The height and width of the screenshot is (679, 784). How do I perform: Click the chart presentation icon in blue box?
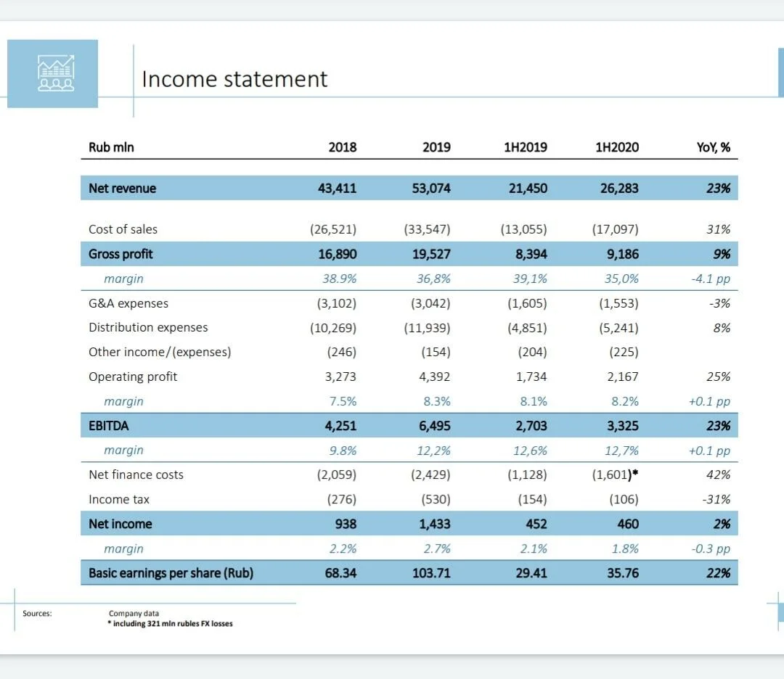[56, 73]
